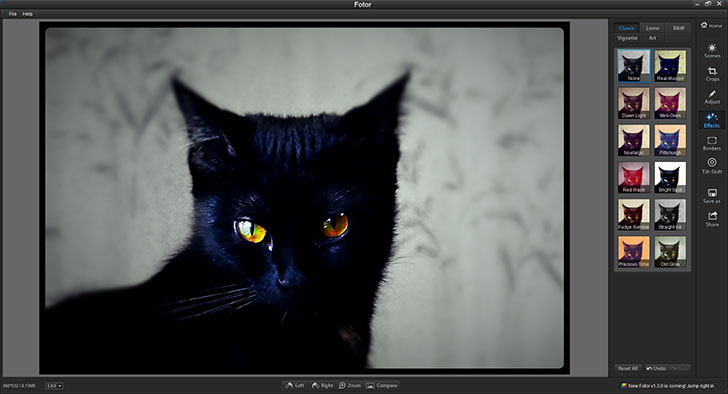Open the New Fotor v1.3.0 announcement link
The height and width of the screenshot is (394, 728).
[668, 386]
